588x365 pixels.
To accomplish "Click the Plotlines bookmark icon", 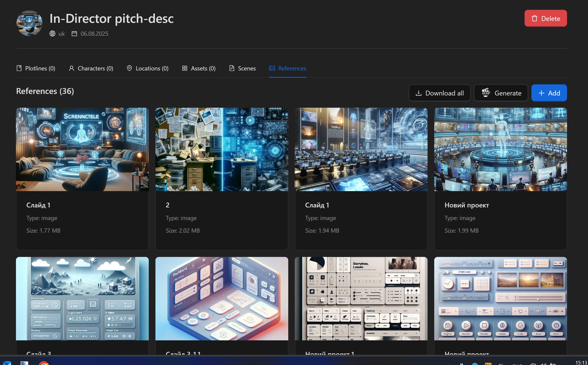I will click(19, 68).
